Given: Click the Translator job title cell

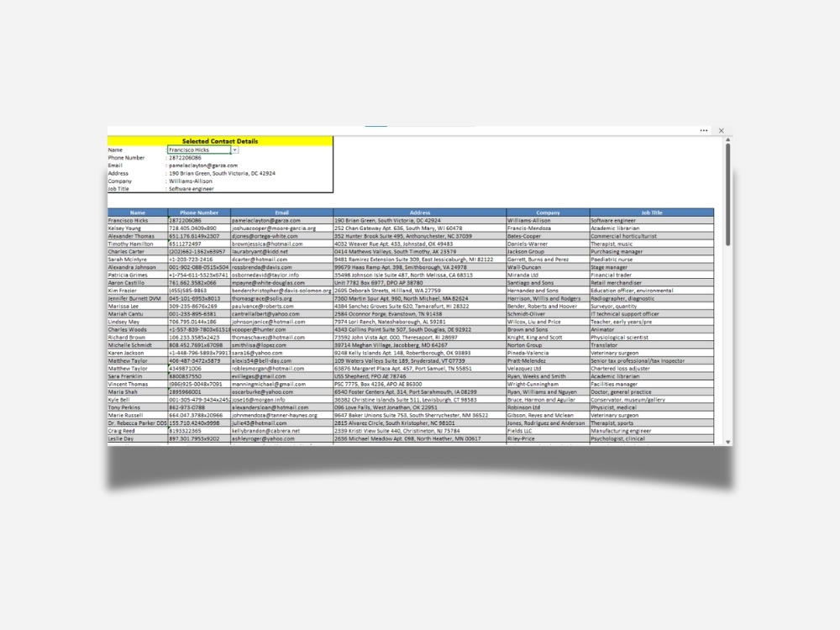Looking at the screenshot, I should pos(652,345).
